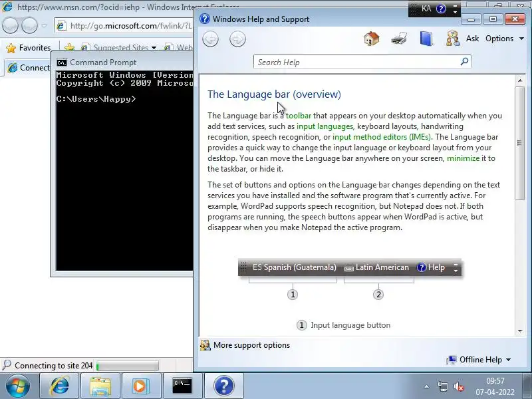Open IE recent pages dropdown arrow

(44, 25)
